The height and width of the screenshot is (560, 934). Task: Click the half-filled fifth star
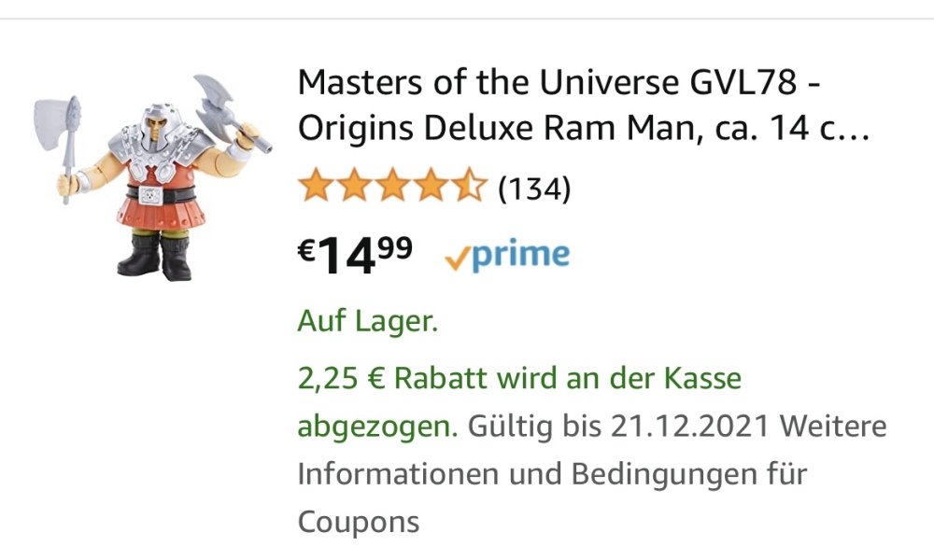pyautogui.click(x=470, y=186)
